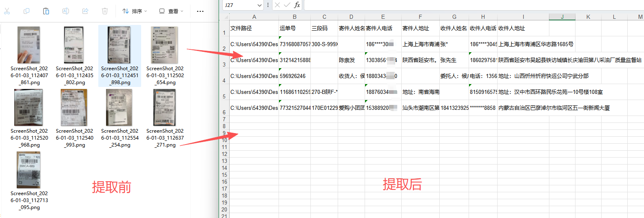Select column G header in spreadsheet

point(454,17)
